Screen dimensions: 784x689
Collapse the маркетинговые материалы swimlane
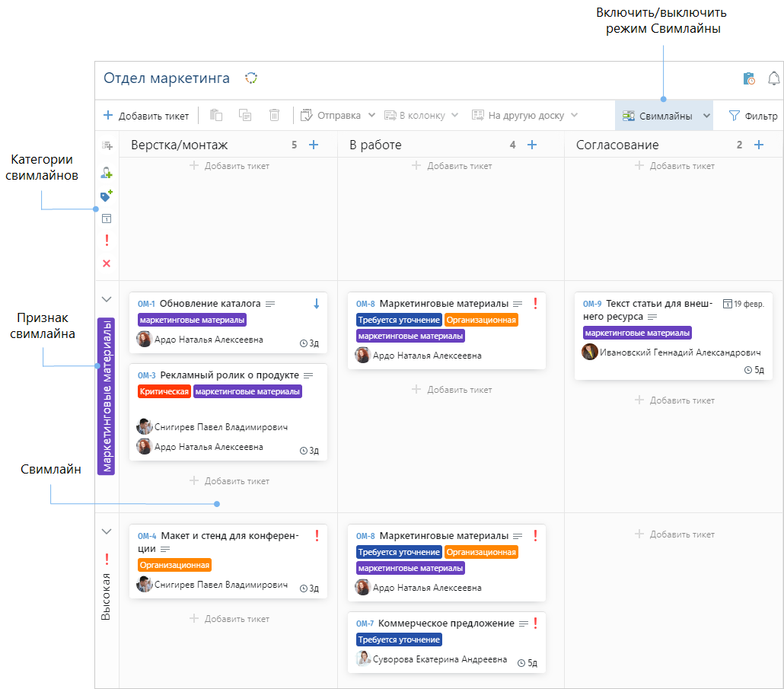point(107,299)
